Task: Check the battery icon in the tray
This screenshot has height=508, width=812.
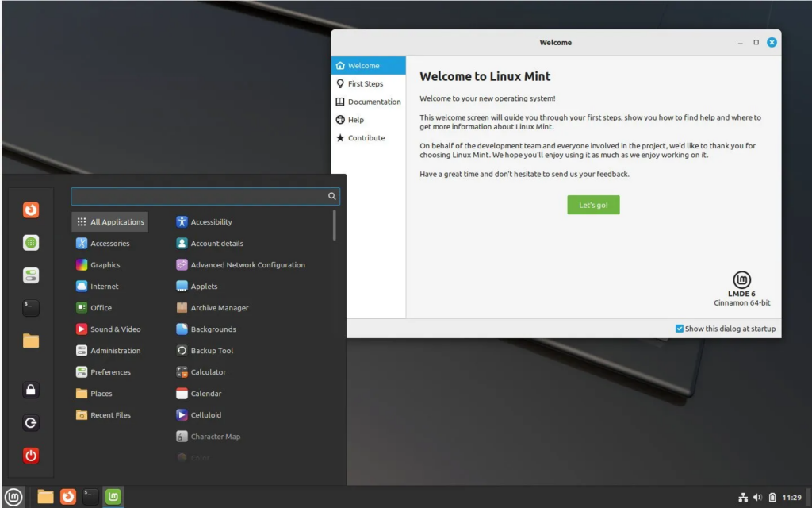Action: pyautogui.click(x=773, y=496)
